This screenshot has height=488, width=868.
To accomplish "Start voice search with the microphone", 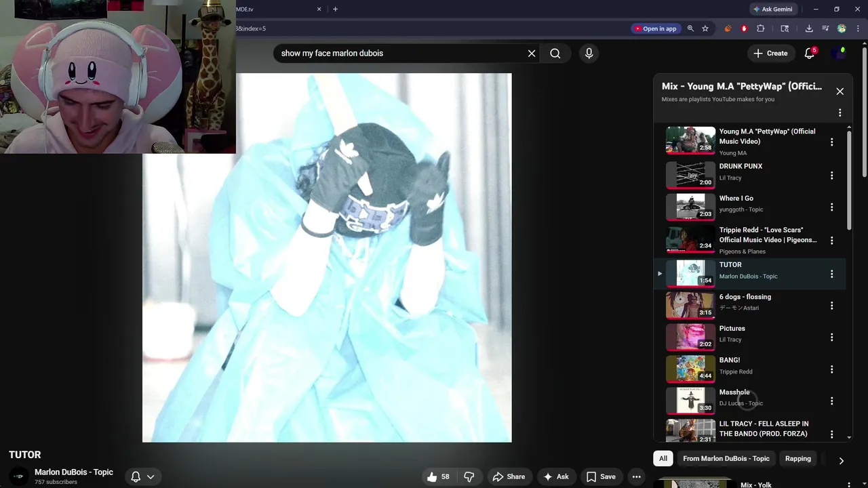I will coord(589,54).
